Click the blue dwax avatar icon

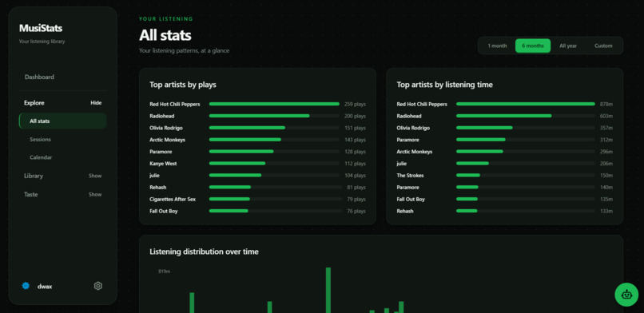point(26,286)
